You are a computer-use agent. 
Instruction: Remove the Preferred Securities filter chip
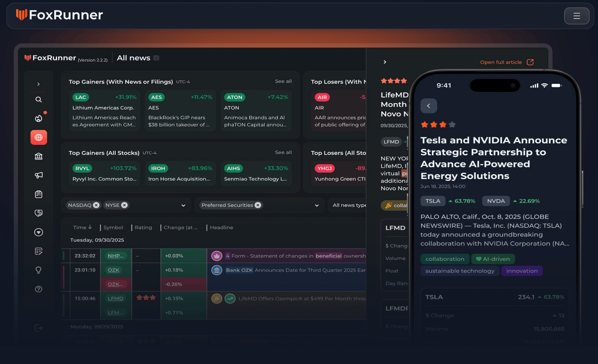(258, 205)
